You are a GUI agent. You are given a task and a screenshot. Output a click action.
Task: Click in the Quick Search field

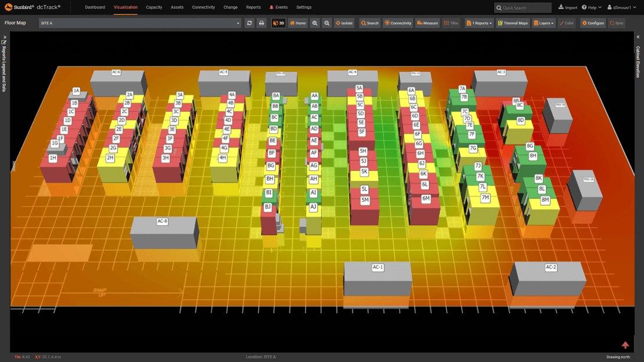click(522, 7)
